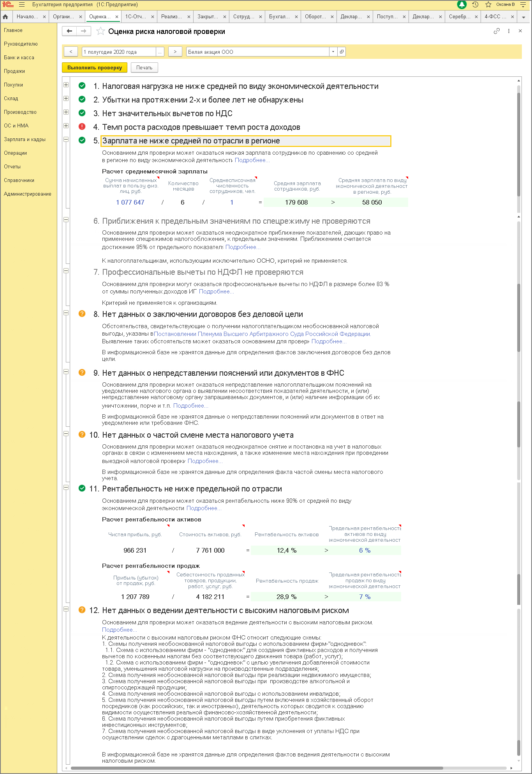Open the main hamburger menu
The width and height of the screenshot is (532, 774).
22,5
